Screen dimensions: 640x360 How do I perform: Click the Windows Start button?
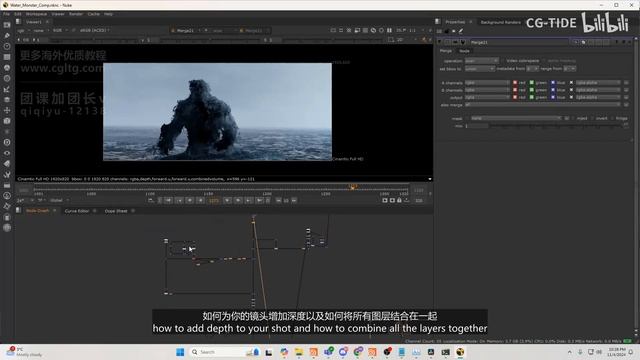pos(180,352)
